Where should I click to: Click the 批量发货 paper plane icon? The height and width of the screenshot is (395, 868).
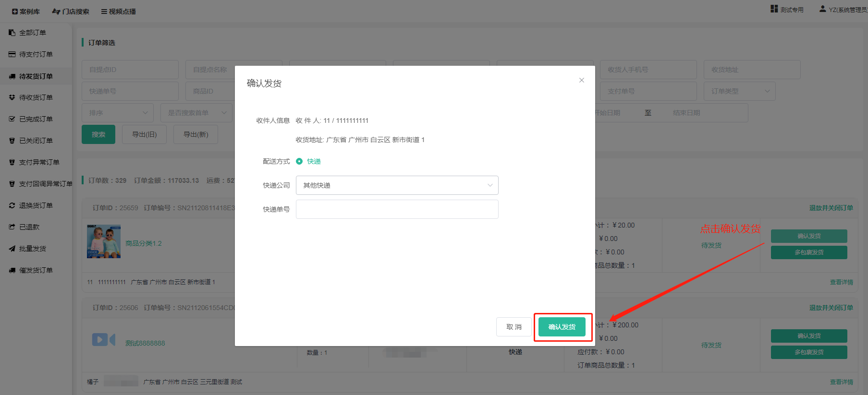pyautogui.click(x=12, y=249)
